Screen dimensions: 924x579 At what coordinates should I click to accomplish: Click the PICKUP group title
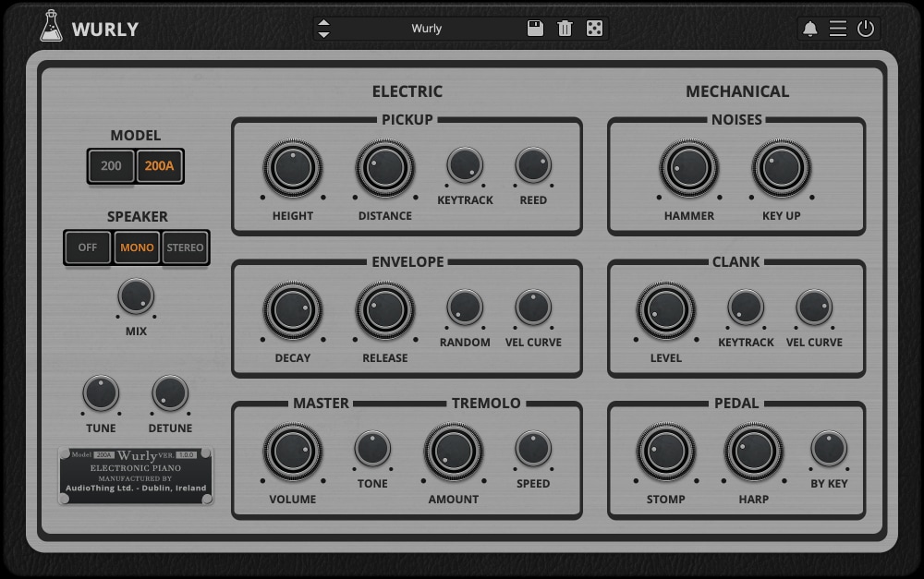coord(407,119)
